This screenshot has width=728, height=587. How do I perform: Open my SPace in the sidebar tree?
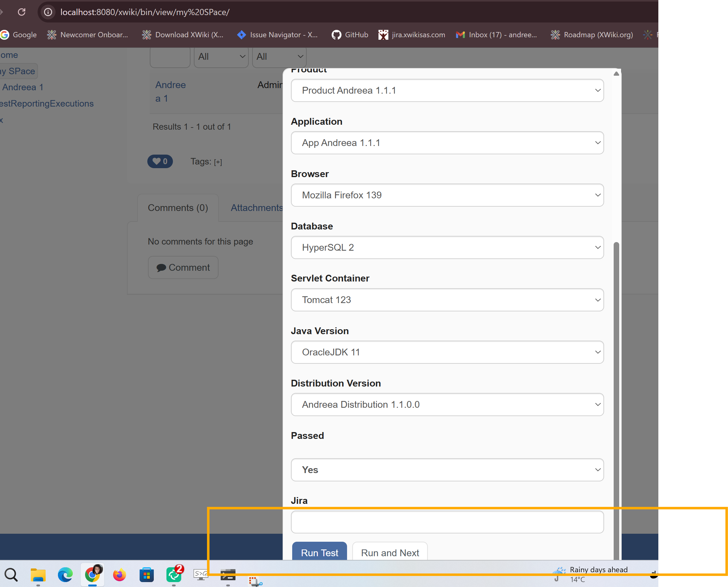[18, 71]
